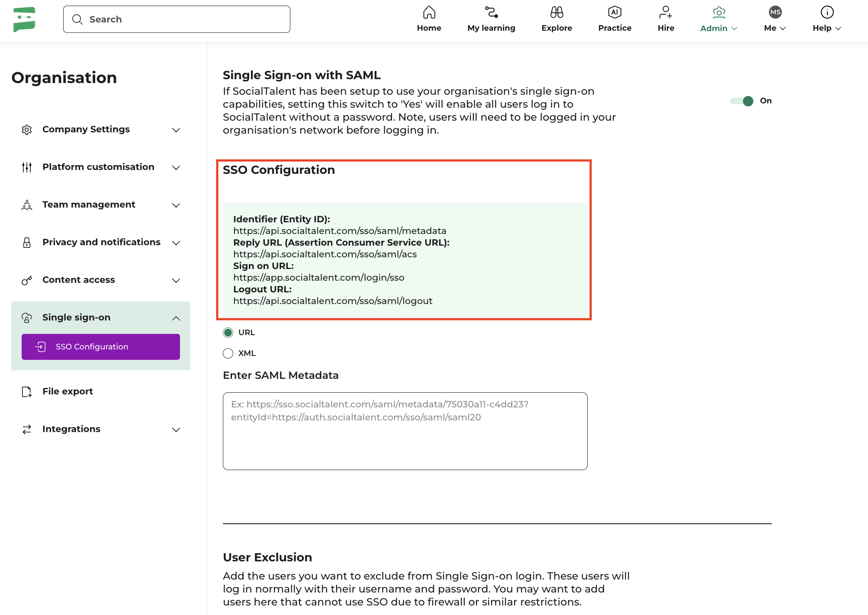Click the Integrations arrows icon
The image size is (868, 615).
pyautogui.click(x=27, y=429)
